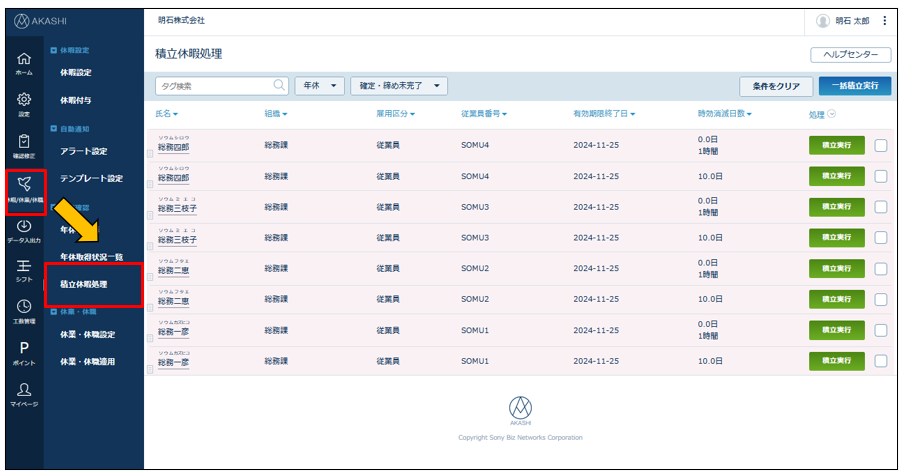Sort by the 組織 column header

[276, 114]
